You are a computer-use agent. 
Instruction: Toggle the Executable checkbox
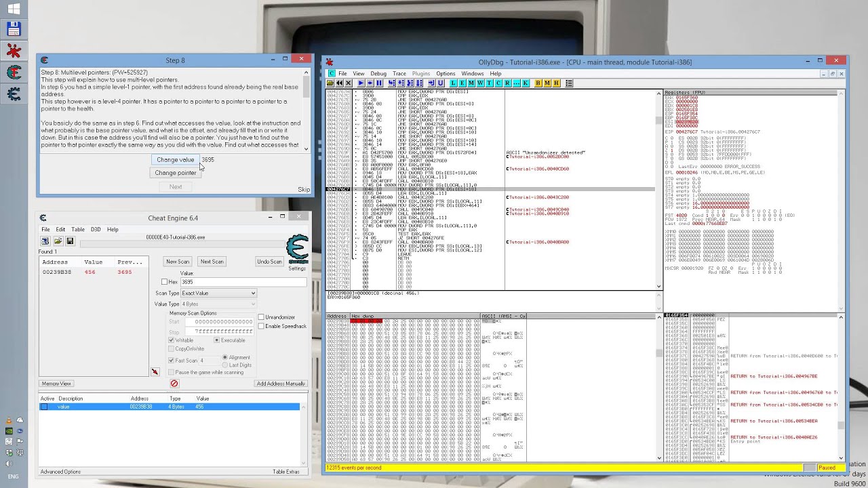[x=217, y=340]
